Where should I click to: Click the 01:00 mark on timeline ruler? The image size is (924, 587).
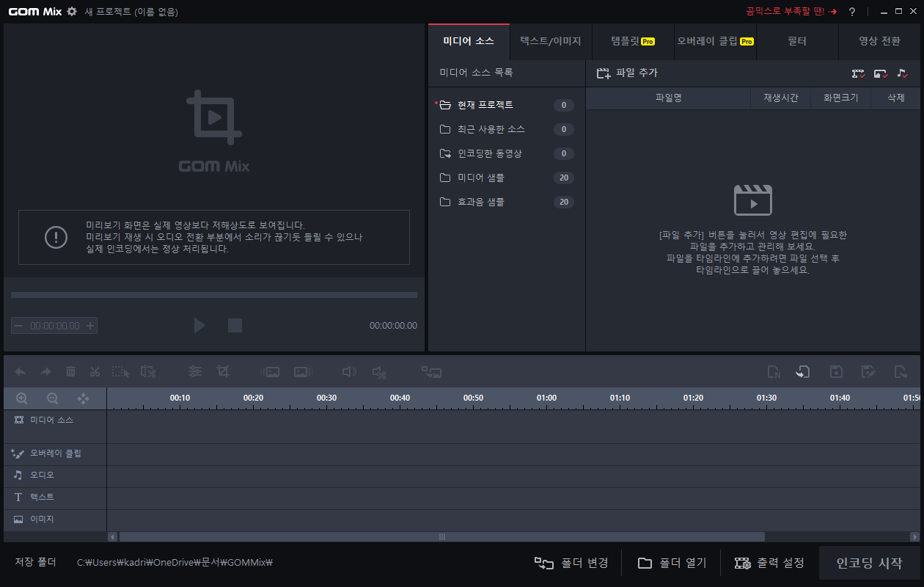[x=546, y=398]
